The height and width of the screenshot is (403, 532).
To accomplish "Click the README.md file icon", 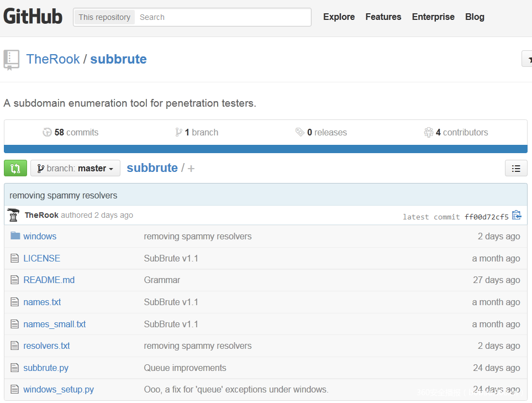I will pyautogui.click(x=14, y=280).
